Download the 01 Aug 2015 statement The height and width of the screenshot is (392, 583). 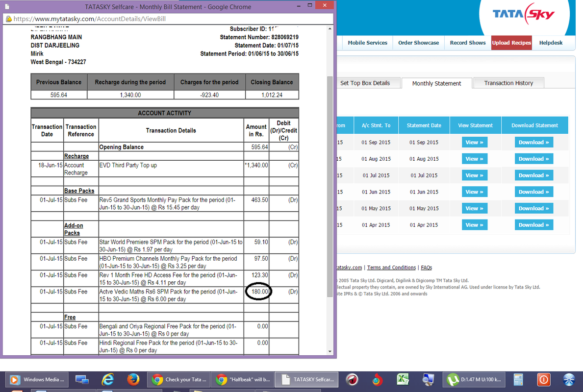534,159
